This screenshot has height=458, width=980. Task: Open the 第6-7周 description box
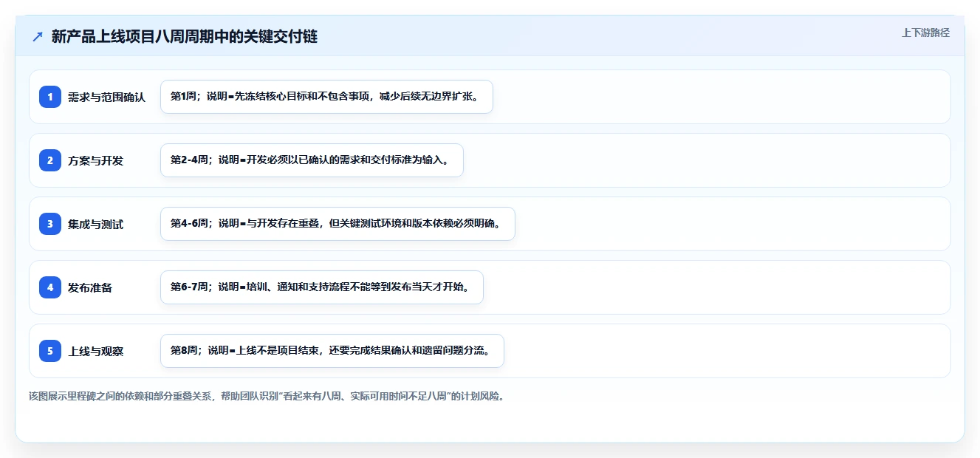pyautogui.click(x=322, y=287)
